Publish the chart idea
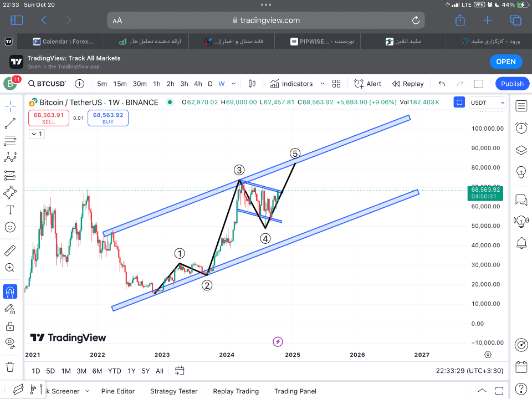This screenshot has height=399, width=532. coord(512,84)
